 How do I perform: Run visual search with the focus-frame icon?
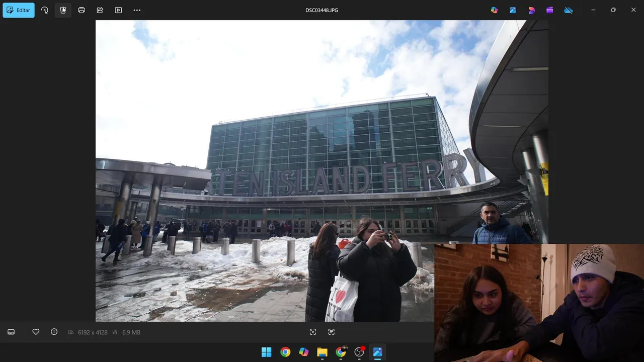313,332
